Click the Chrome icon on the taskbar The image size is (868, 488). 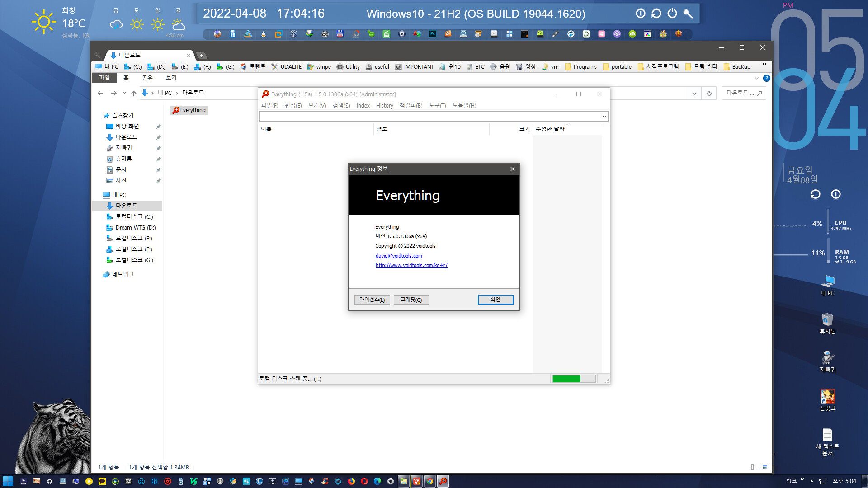430,481
